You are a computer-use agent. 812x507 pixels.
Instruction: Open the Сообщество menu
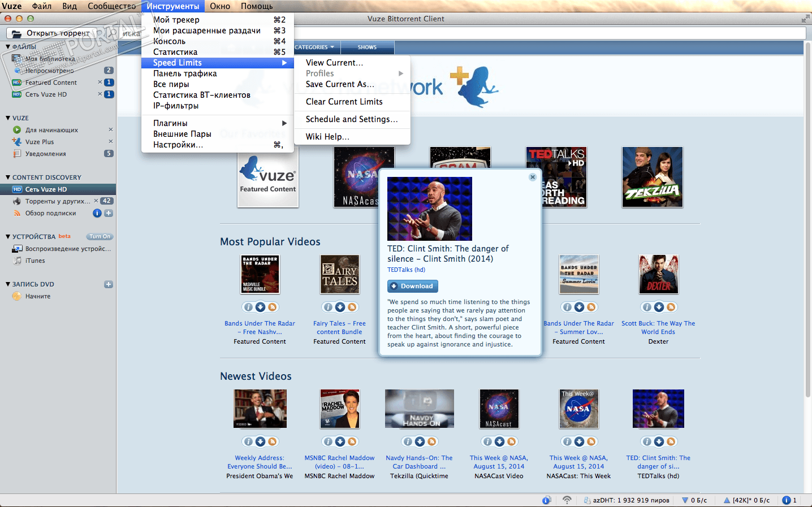pyautogui.click(x=112, y=6)
